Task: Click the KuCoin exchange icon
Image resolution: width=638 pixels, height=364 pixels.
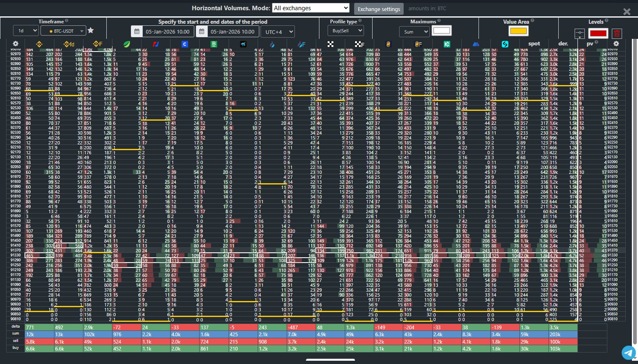Action: click(447, 44)
